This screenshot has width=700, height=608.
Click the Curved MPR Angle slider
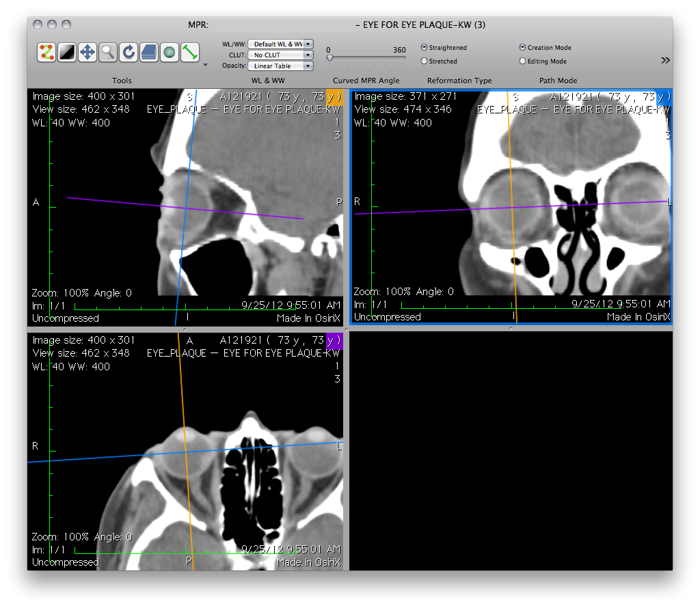pos(366,58)
